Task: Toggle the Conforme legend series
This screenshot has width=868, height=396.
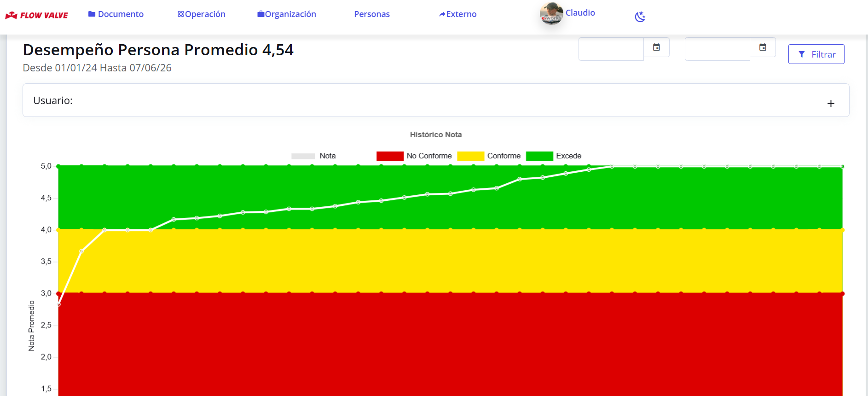Action: pyautogui.click(x=489, y=156)
